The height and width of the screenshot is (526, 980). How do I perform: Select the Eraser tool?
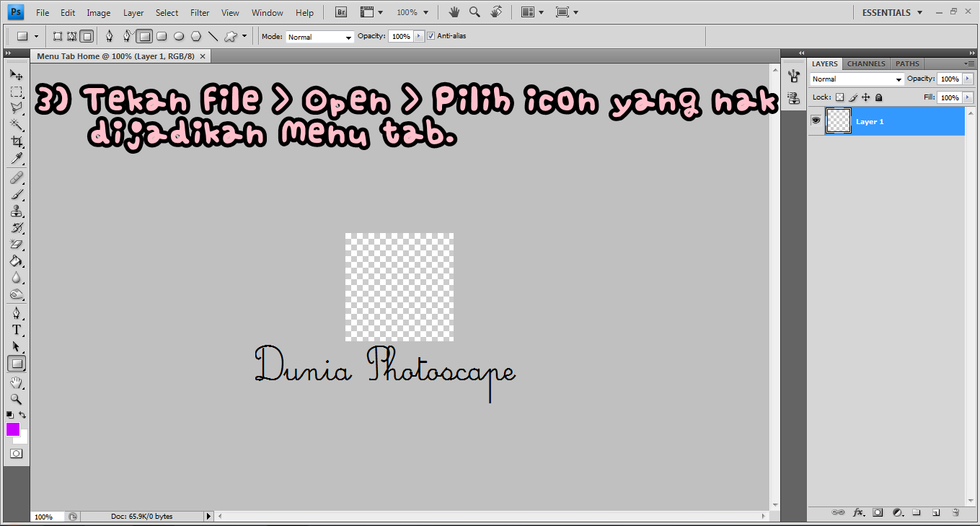[x=16, y=244]
